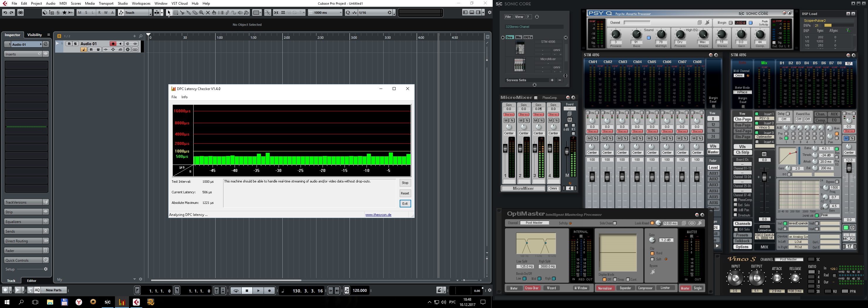Open SIC Sonic Core app on taskbar
Image resolution: width=868 pixels, height=308 pixels.
click(108, 302)
